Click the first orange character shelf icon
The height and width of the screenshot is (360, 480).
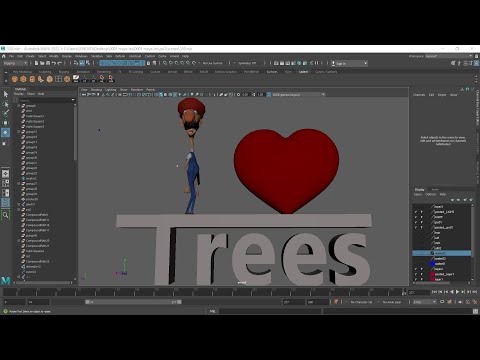(15, 79)
